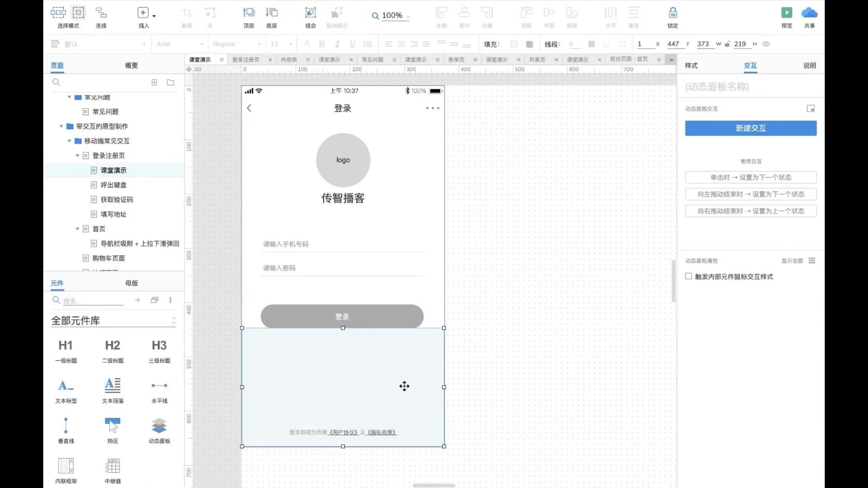
Task: Toggle the aspect ratio lock icon
Action: coord(727,44)
